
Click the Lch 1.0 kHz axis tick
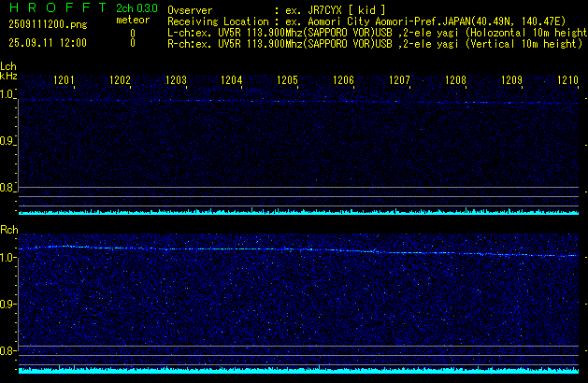(x=7, y=94)
